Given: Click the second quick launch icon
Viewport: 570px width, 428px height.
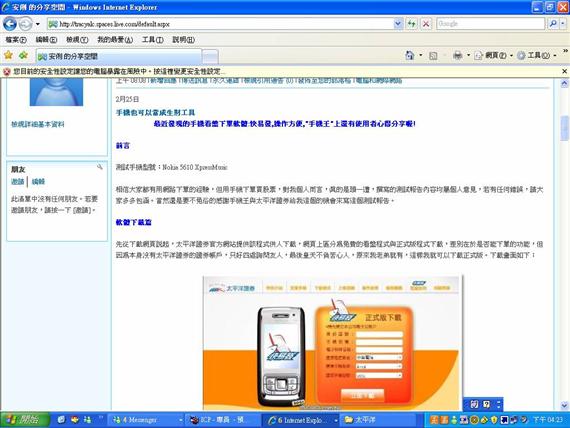Looking at the screenshot, I should tap(75, 420).
